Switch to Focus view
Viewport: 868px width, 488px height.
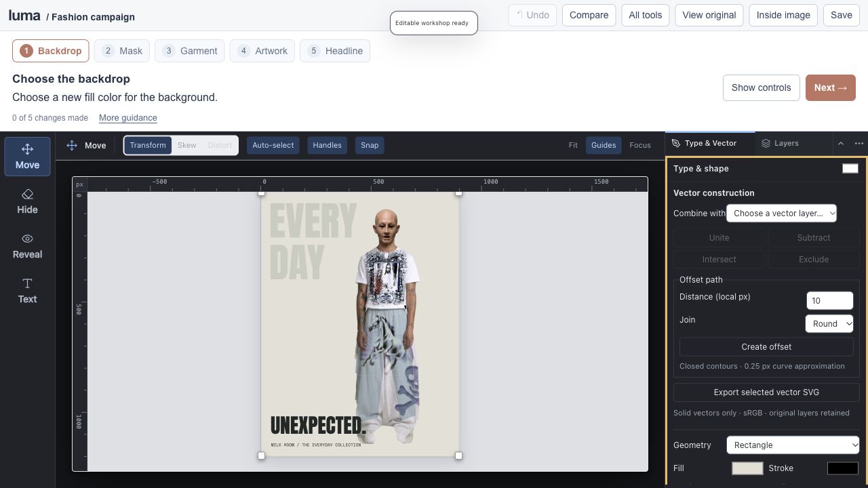click(x=640, y=145)
